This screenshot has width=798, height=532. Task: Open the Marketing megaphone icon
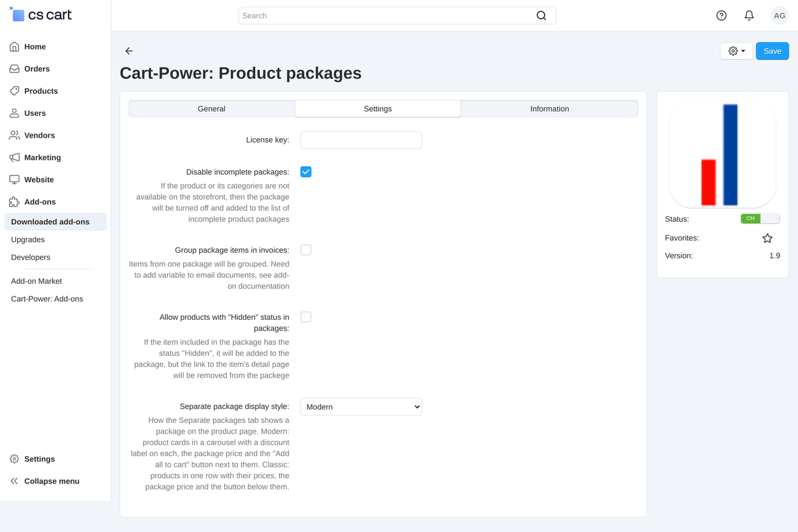[14, 158]
